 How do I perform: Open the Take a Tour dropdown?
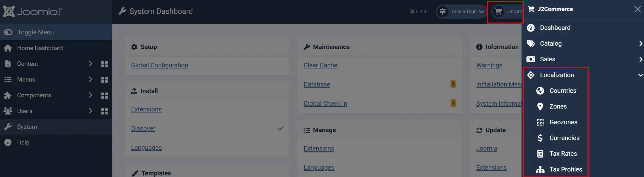tap(461, 12)
